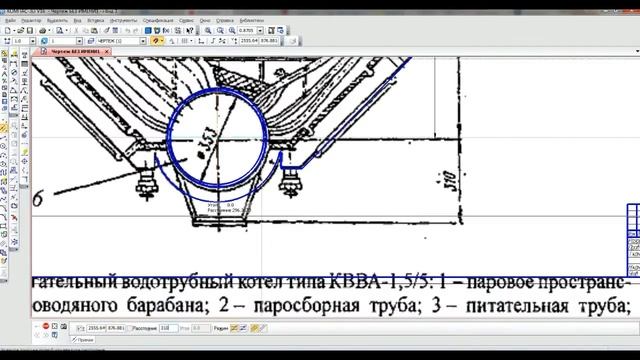Click the layers icon beside ЧЕРТЕЖ field

[x=91, y=41]
